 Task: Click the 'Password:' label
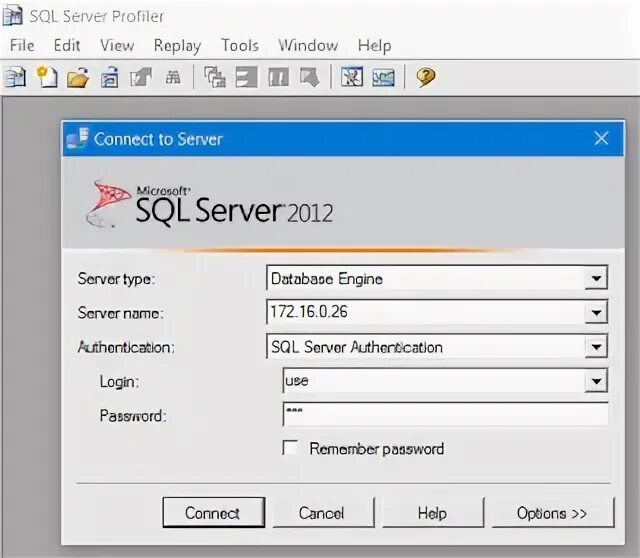pyautogui.click(x=133, y=416)
